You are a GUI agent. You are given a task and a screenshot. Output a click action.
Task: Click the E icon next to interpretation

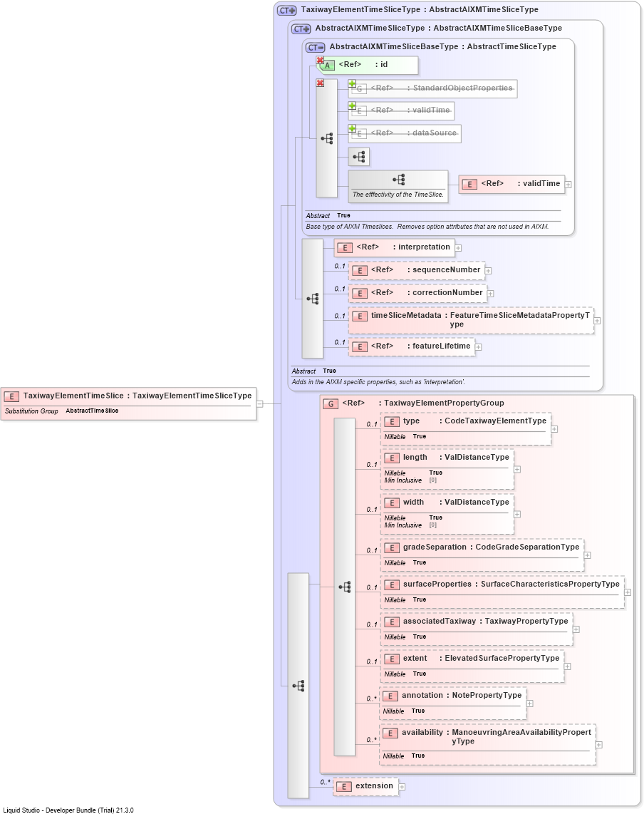(345, 248)
